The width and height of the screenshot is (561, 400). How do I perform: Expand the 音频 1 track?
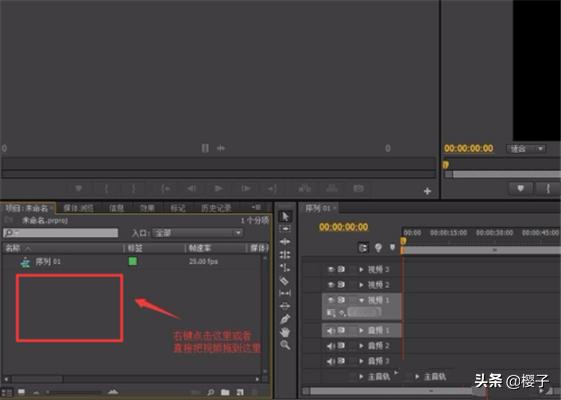[362, 331]
